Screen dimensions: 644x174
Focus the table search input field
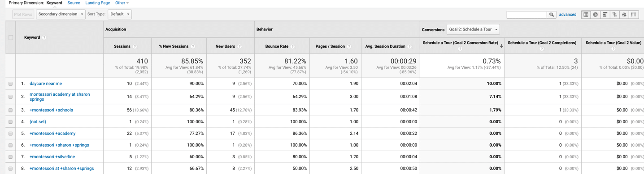(x=527, y=14)
